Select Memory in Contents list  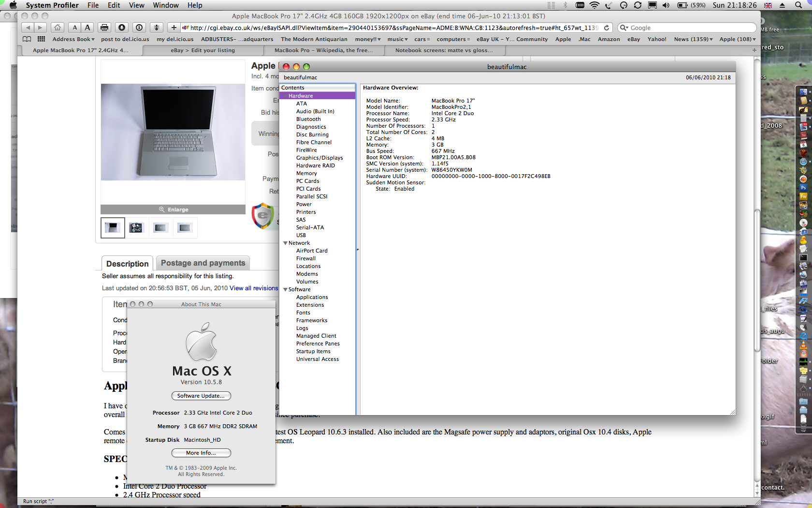[306, 173]
